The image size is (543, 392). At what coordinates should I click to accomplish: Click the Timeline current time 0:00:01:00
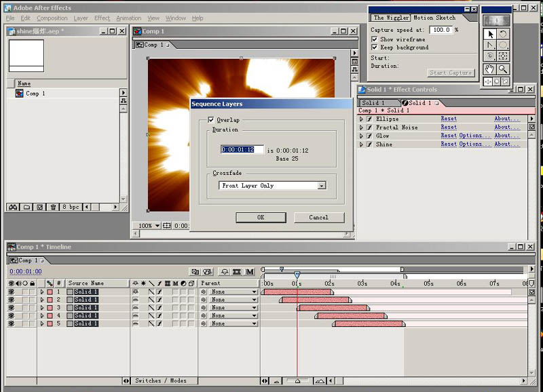(26, 271)
